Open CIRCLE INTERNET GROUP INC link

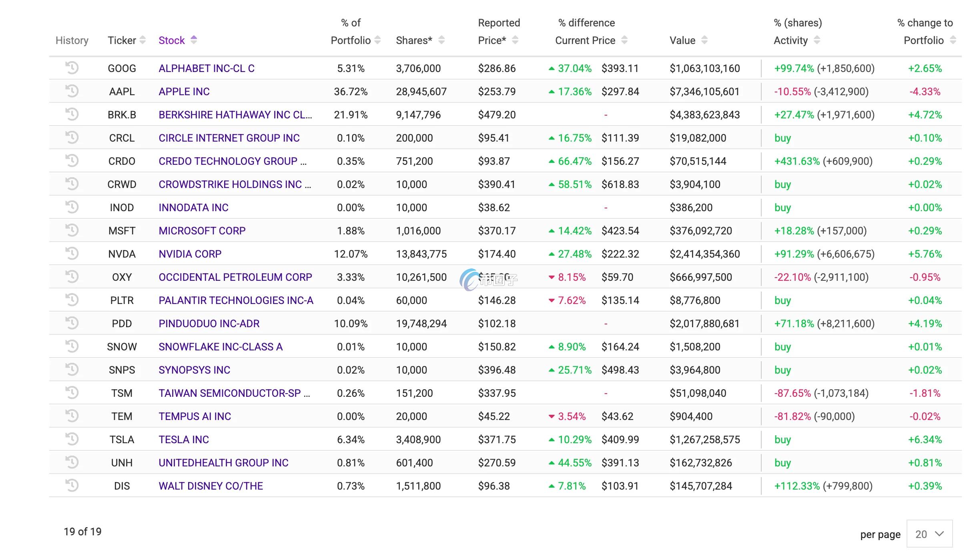tap(229, 138)
